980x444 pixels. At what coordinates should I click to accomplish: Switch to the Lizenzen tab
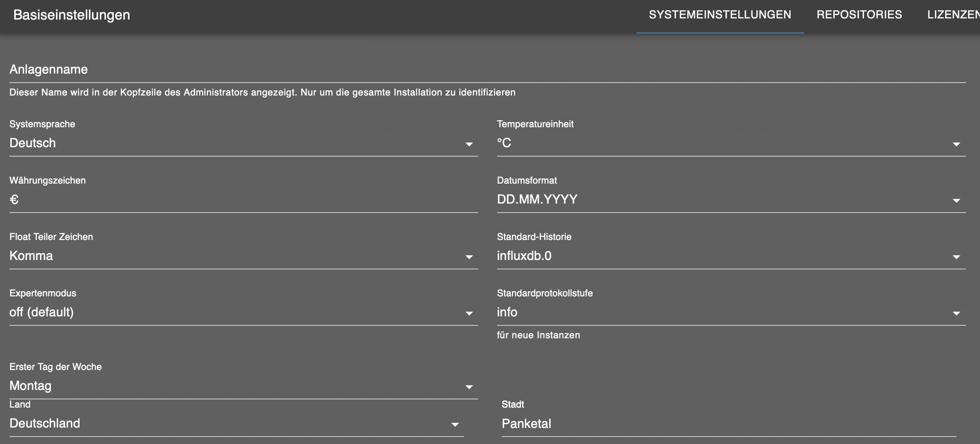[953, 15]
